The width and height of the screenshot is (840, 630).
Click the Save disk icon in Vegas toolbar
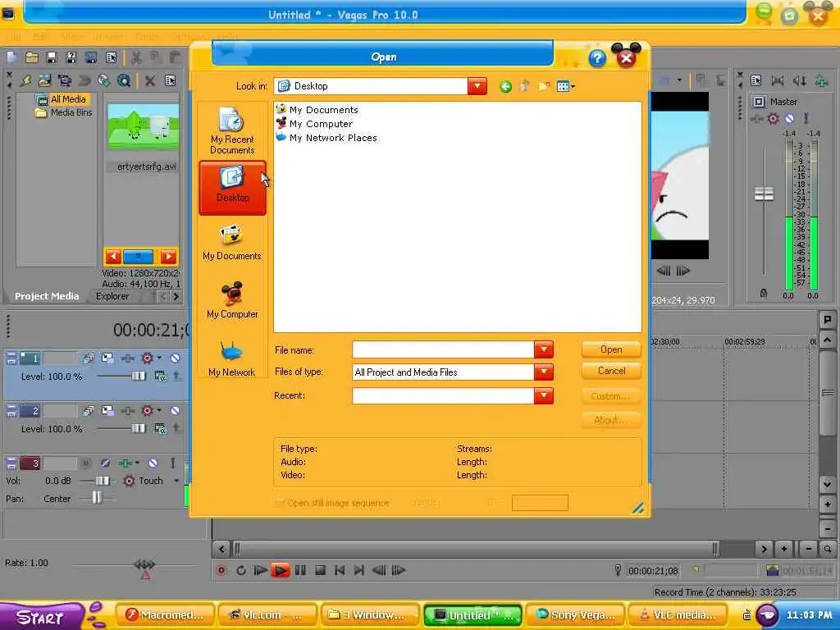[x=52, y=57]
